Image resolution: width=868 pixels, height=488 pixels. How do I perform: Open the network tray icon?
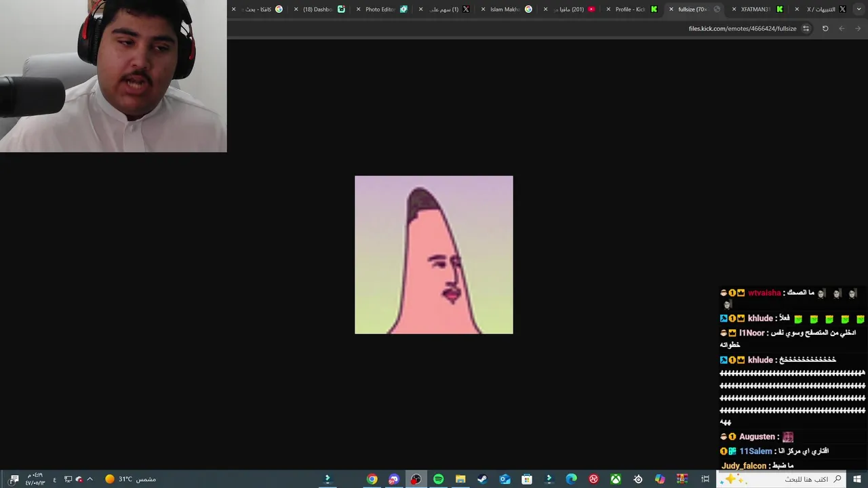click(x=68, y=479)
